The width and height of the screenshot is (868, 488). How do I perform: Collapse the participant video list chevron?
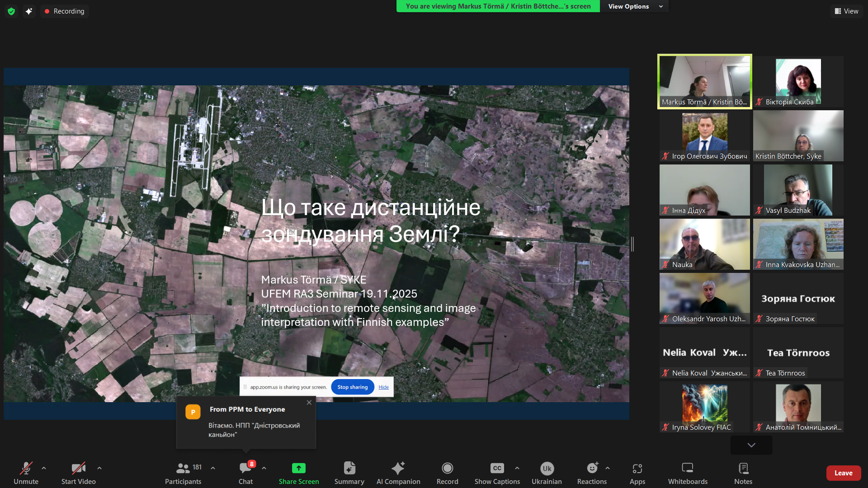[751, 445]
